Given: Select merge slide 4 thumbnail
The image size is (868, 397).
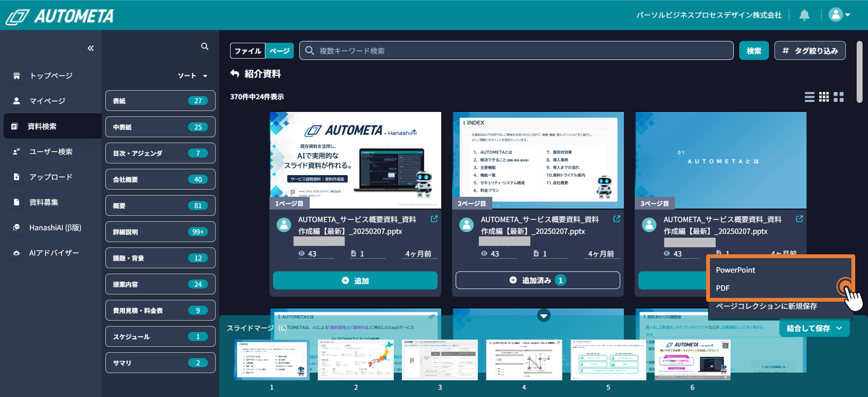Looking at the screenshot, I should coord(524,360).
